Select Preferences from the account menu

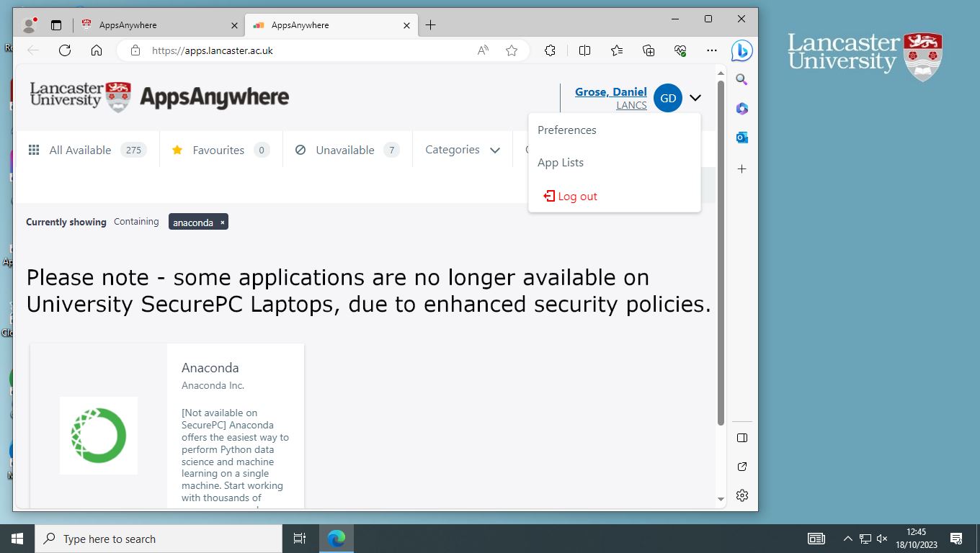tap(567, 130)
